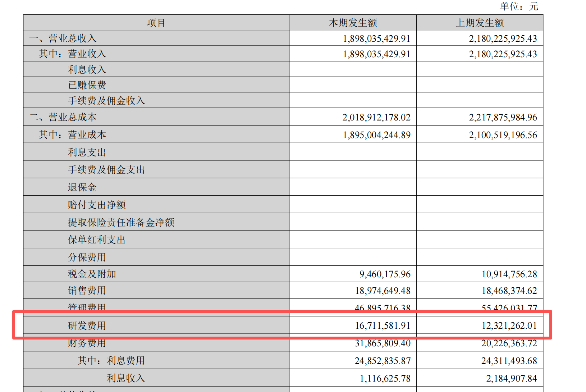Click the 项目 column header
586x392 pixels.
[x=156, y=23]
